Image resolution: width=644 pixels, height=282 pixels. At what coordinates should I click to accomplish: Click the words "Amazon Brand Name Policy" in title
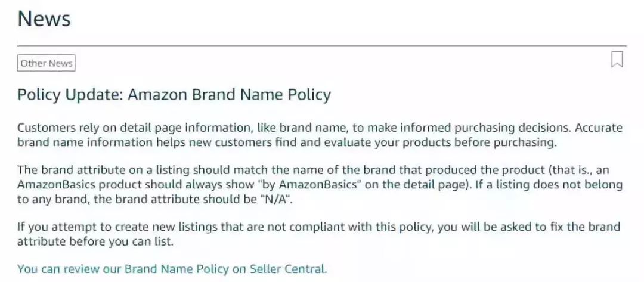coord(229,95)
